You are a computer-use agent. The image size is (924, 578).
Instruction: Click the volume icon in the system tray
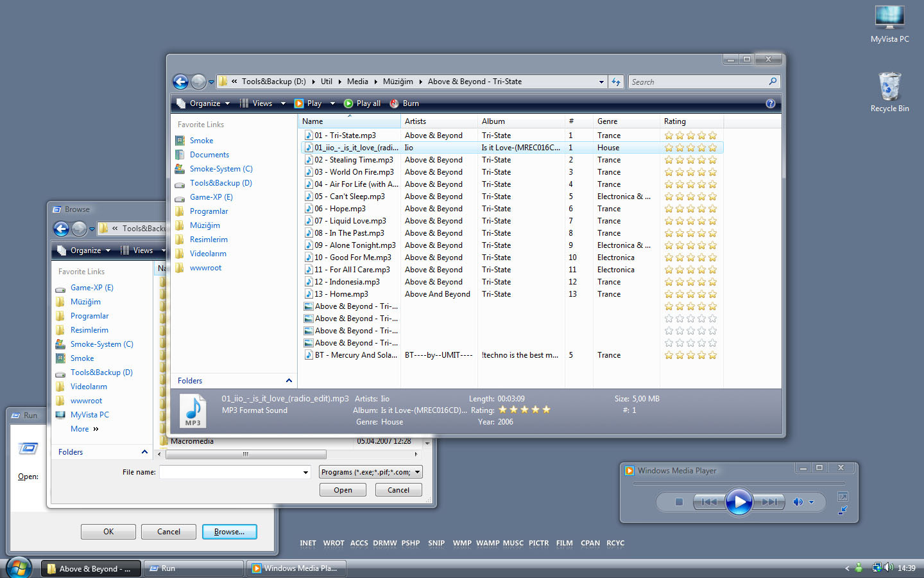[x=889, y=568]
